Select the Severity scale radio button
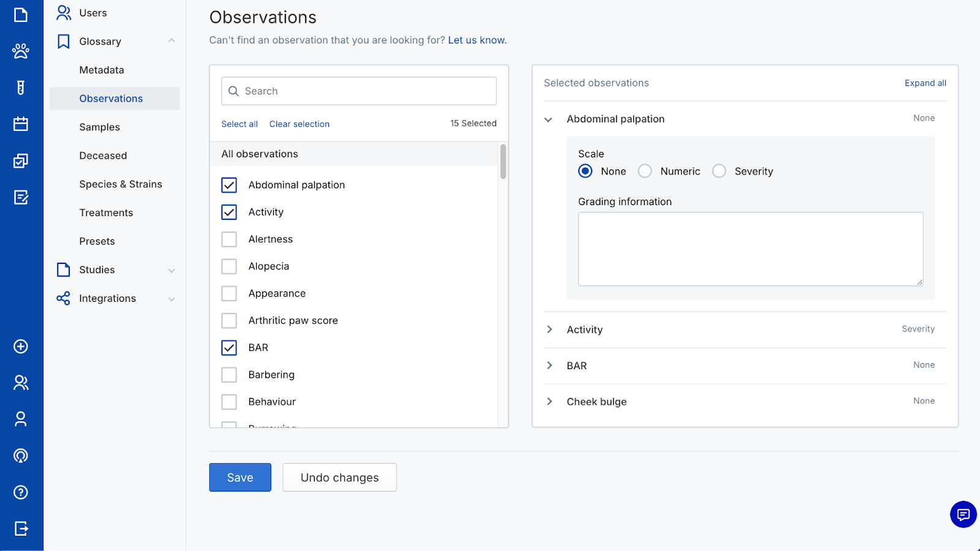The image size is (980, 551). [x=719, y=171]
